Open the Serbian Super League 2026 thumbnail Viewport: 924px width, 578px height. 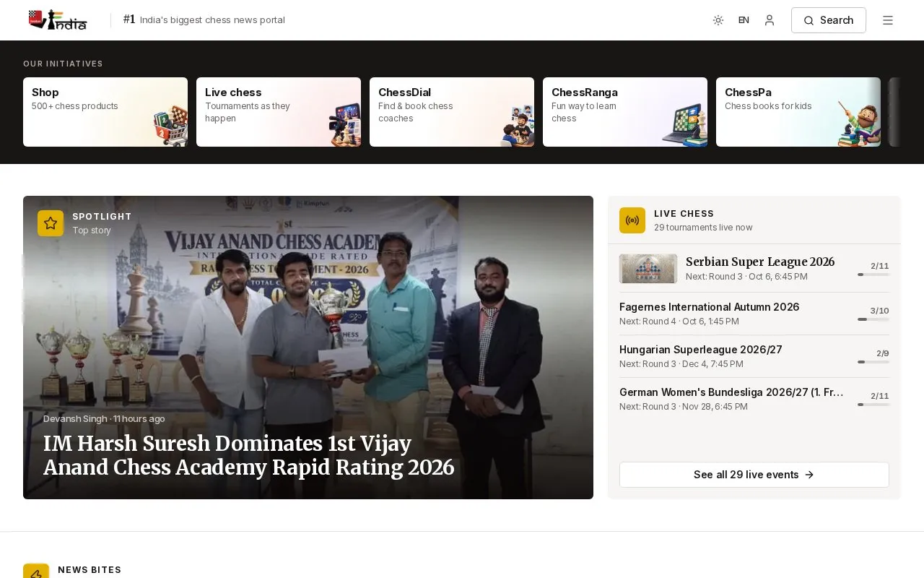(x=648, y=269)
